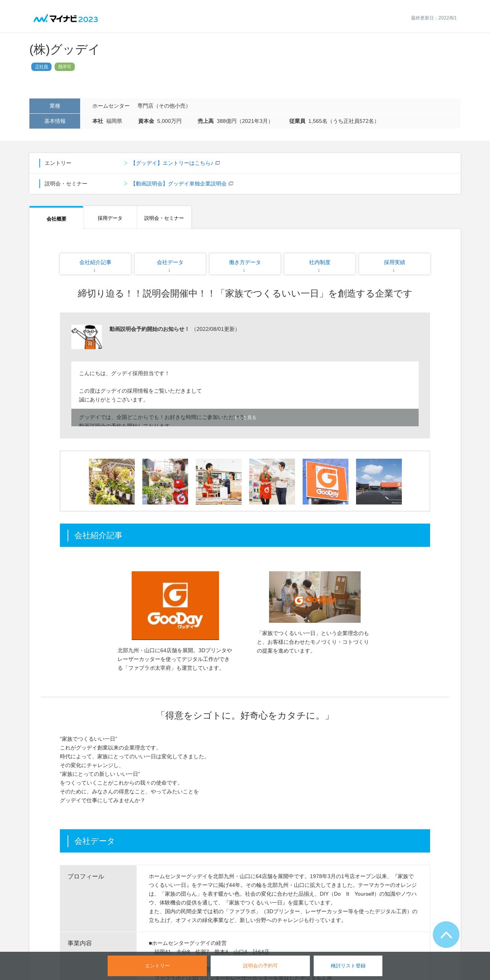Click the orange エントリー button in bottom bar
The image size is (490, 980).
pos(157,965)
